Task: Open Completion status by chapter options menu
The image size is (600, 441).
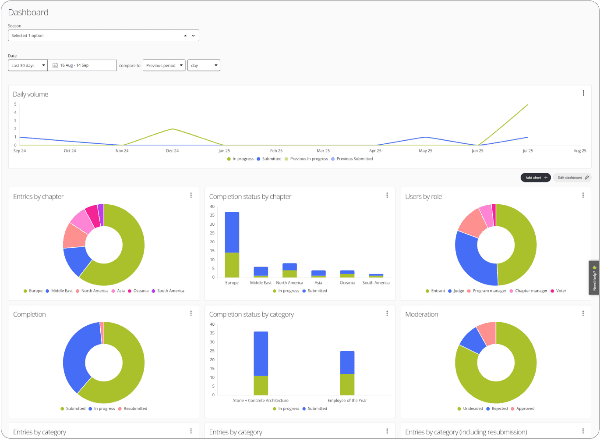Action: pyautogui.click(x=386, y=196)
